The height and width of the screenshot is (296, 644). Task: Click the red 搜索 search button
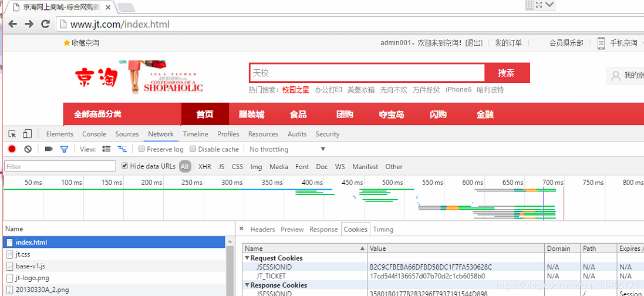pyautogui.click(x=507, y=73)
